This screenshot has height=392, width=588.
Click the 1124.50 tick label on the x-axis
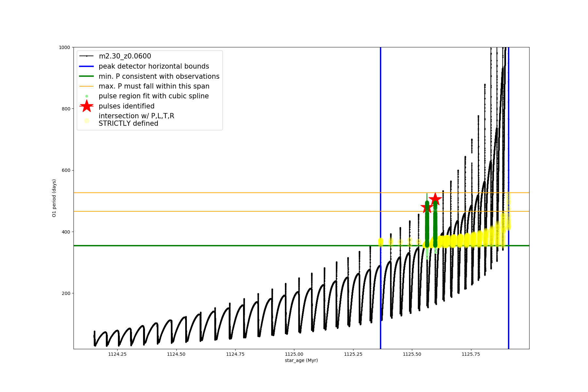176,354
